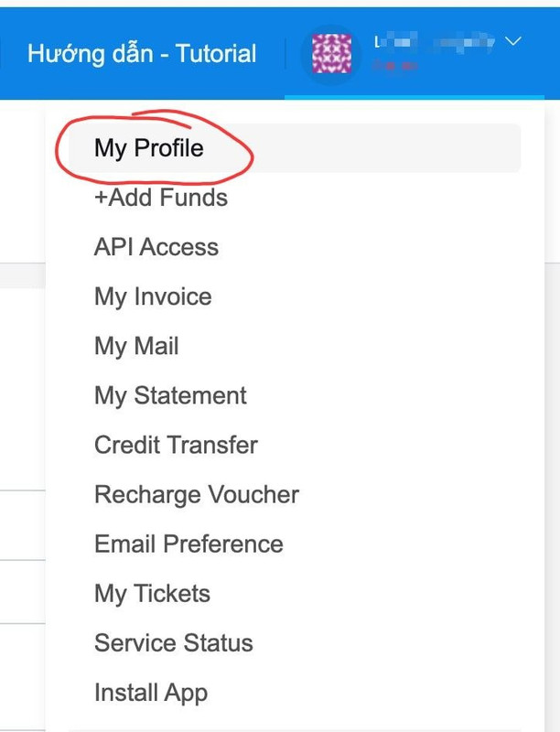Check the Service Status page
Screen dimensions: 560x732
point(174,643)
